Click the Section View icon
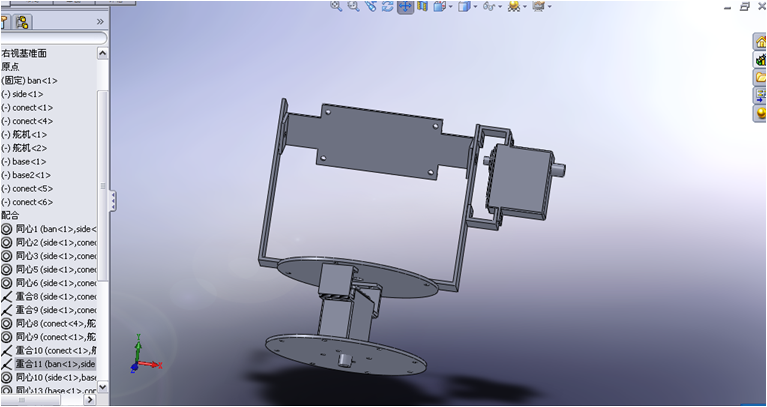Screen dimensions: 767x407 tap(422, 6)
